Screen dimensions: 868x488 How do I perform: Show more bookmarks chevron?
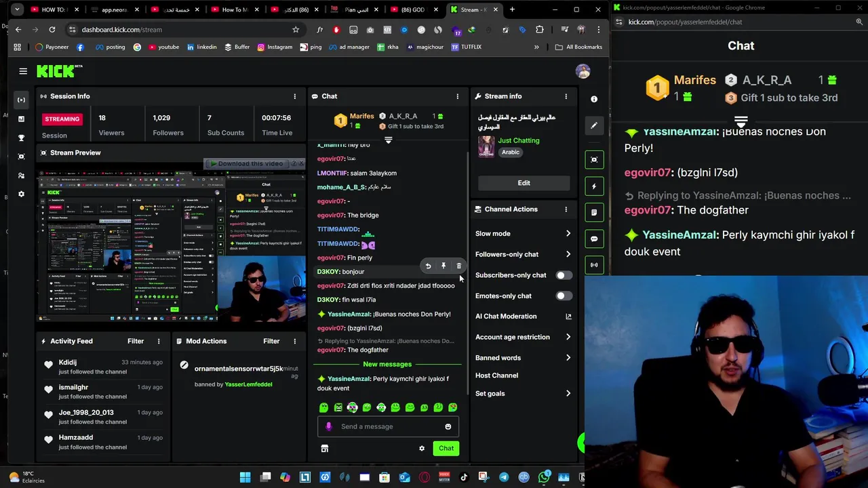[536, 47]
